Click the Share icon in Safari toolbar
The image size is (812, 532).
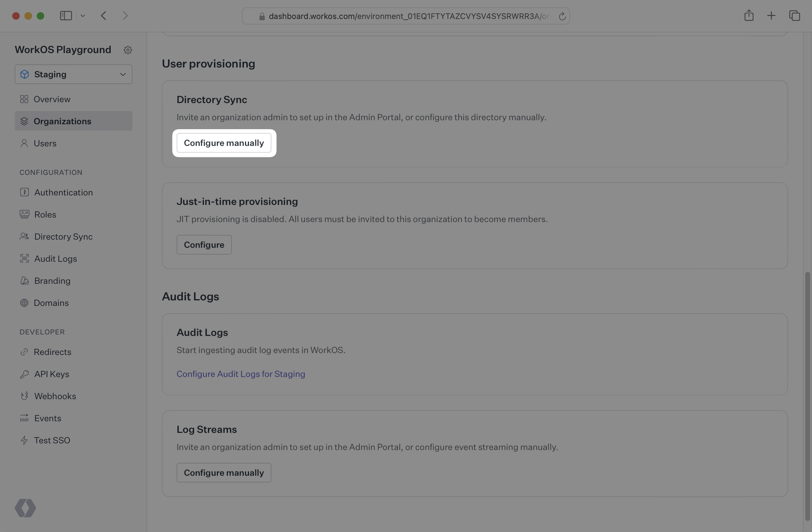(749, 16)
